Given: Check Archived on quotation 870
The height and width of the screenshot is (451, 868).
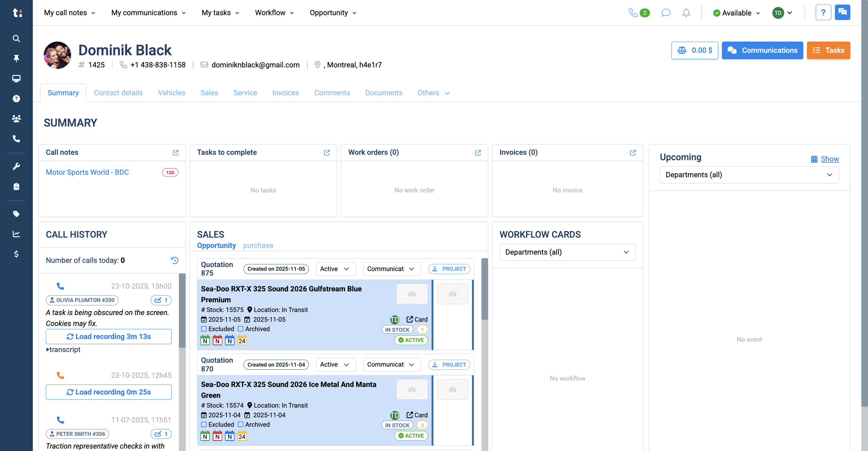Looking at the screenshot, I should pos(241,424).
